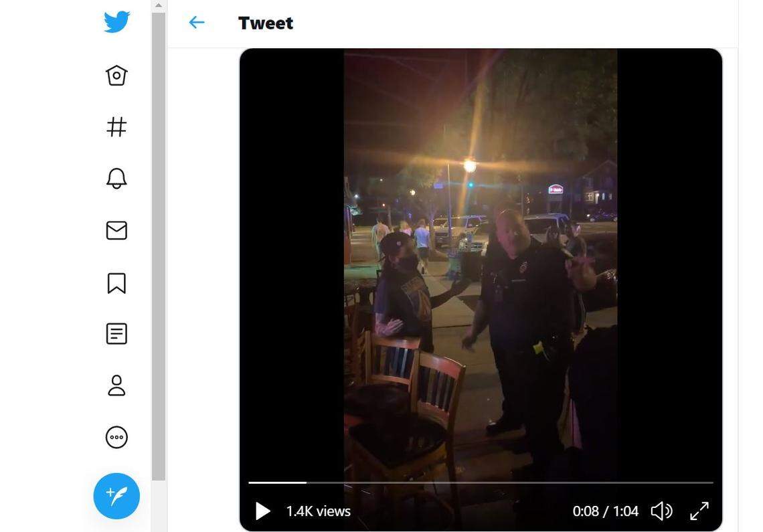This screenshot has height=532, width=763.
Task: Compose a new Tweet
Action: coord(116,496)
